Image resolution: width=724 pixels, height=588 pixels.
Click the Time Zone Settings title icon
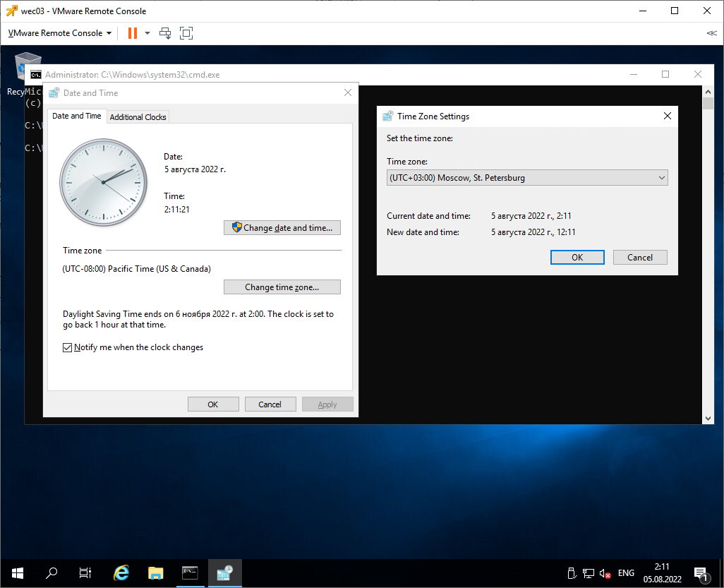pyautogui.click(x=388, y=116)
